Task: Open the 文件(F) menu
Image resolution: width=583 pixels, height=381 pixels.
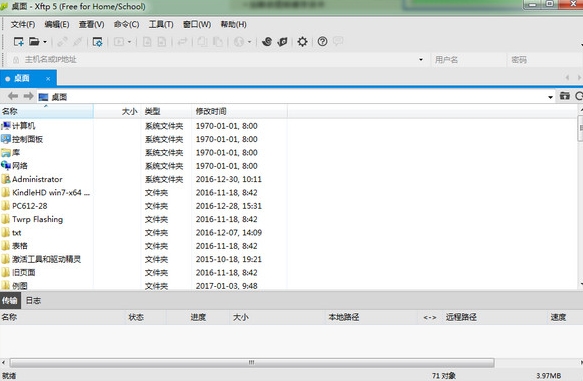Action: click(23, 25)
